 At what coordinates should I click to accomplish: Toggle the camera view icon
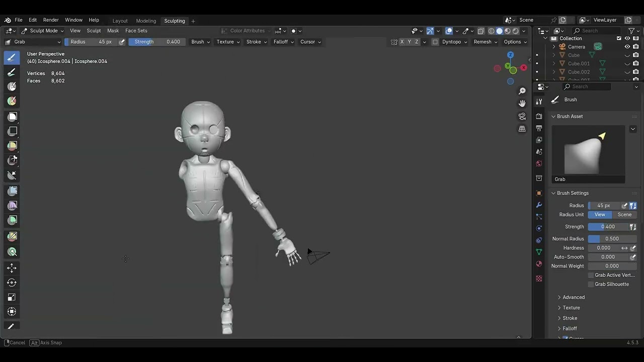[522, 116]
